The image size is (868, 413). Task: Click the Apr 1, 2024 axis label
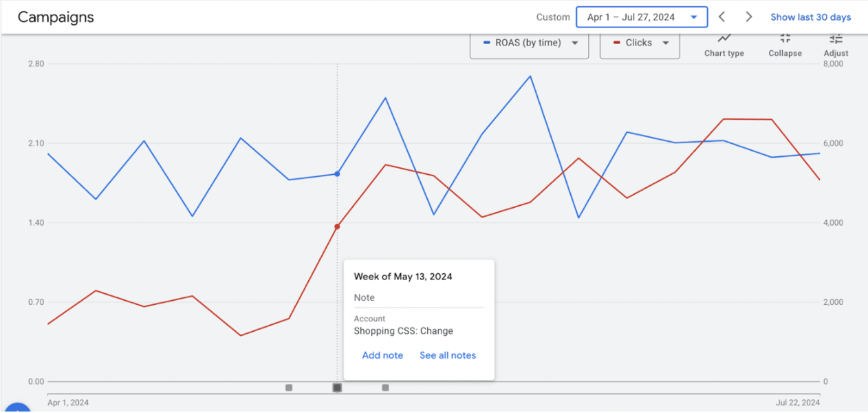[68, 403]
